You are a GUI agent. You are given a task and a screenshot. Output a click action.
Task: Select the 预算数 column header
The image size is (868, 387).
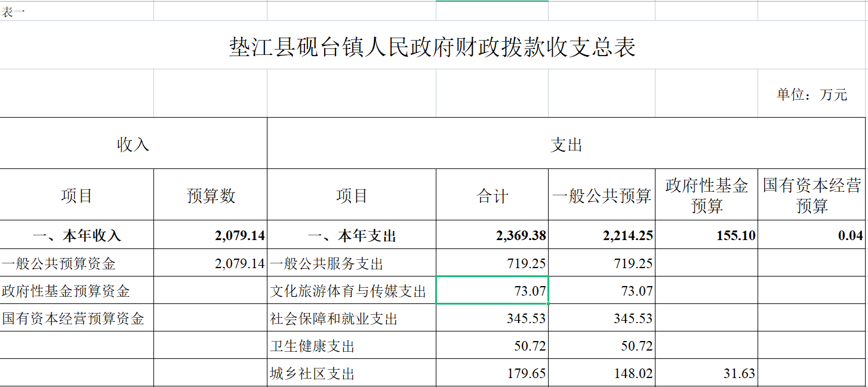[x=211, y=195]
